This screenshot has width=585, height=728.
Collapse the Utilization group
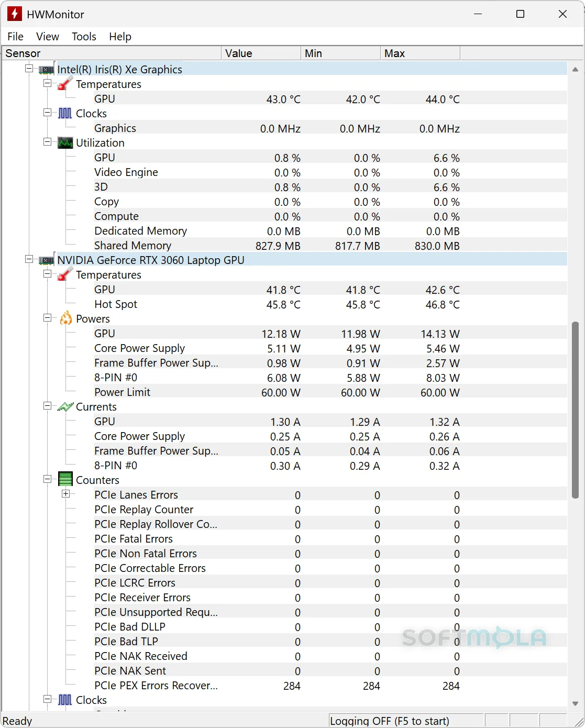click(x=48, y=142)
